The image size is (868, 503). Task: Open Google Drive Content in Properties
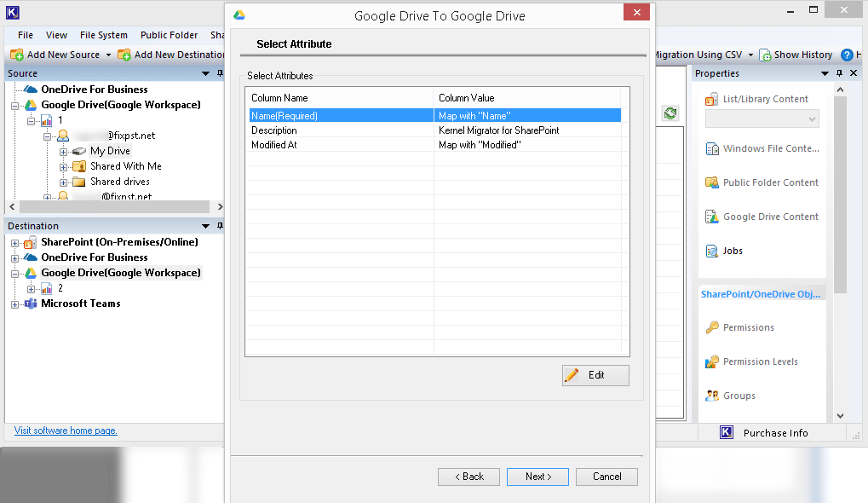762,217
